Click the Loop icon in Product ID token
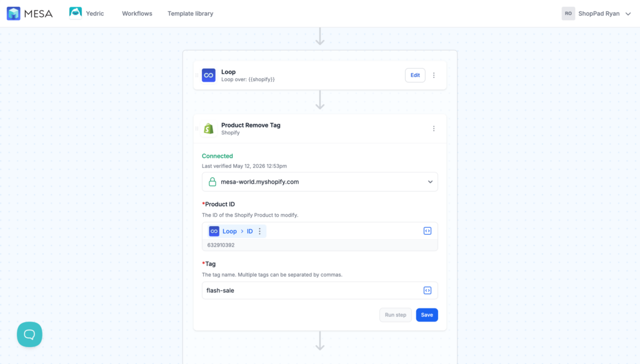 (x=214, y=231)
